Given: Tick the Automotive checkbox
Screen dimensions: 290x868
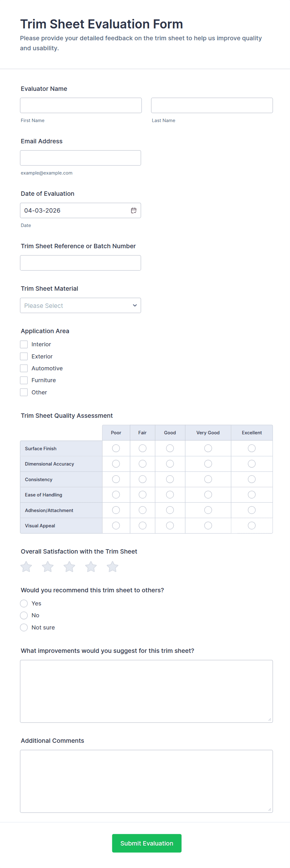Looking at the screenshot, I should [x=24, y=368].
